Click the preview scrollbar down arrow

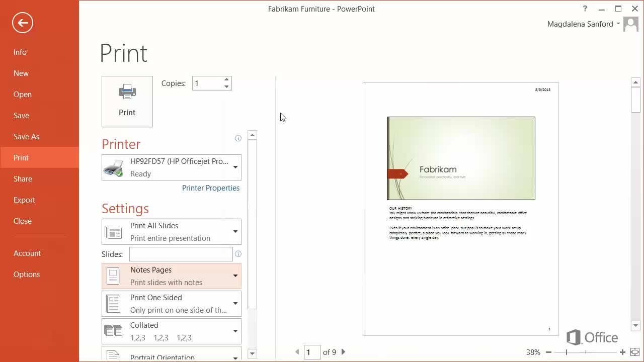coord(635,326)
